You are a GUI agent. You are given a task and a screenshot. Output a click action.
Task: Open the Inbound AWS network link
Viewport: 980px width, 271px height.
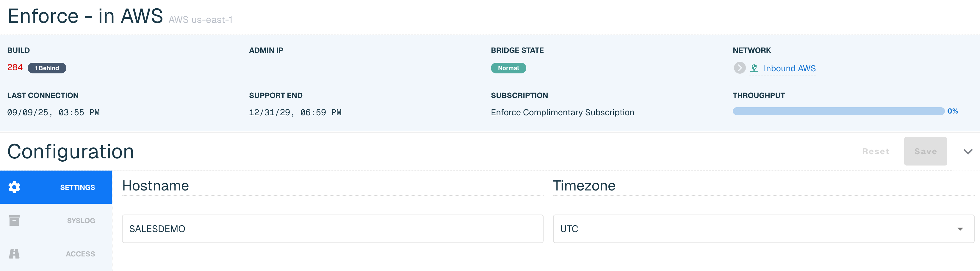pyautogui.click(x=789, y=68)
